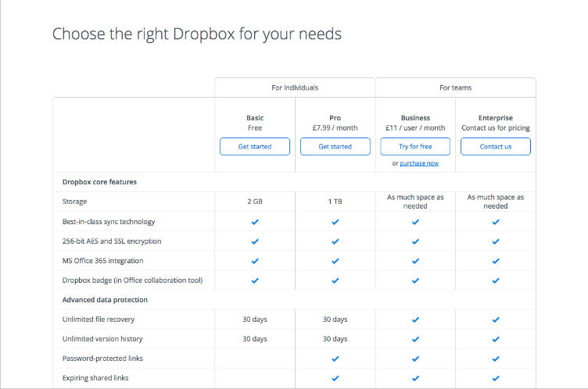Click the Enterprise AES encryption checkmark
The width and height of the screenshot is (588, 389).
496,241
